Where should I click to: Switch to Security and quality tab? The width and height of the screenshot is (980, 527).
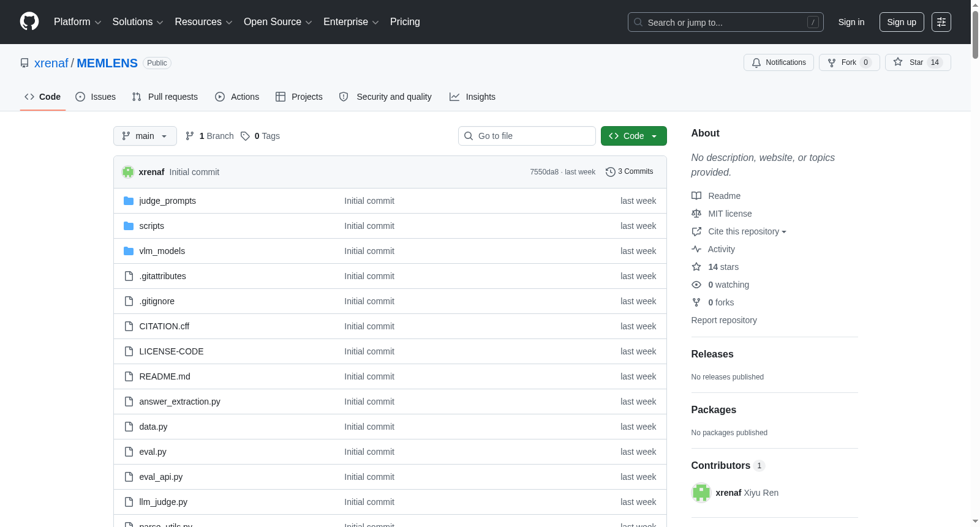coord(385,97)
